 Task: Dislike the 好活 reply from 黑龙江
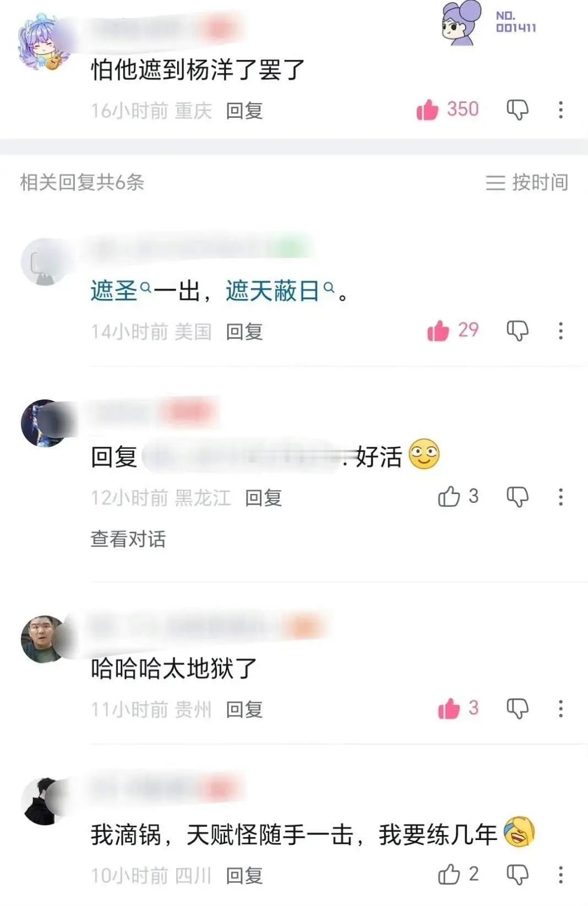point(517,497)
